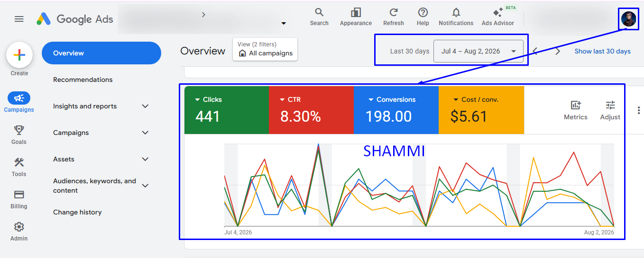The width and height of the screenshot is (644, 258).
Task: Open Admin settings in the sidebar
Action: click(x=19, y=231)
